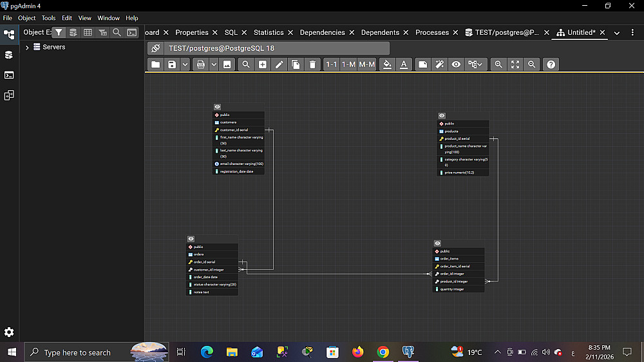Image resolution: width=644 pixels, height=362 pixels.
Task: Open the Tools menu
Action: point(48,18)
